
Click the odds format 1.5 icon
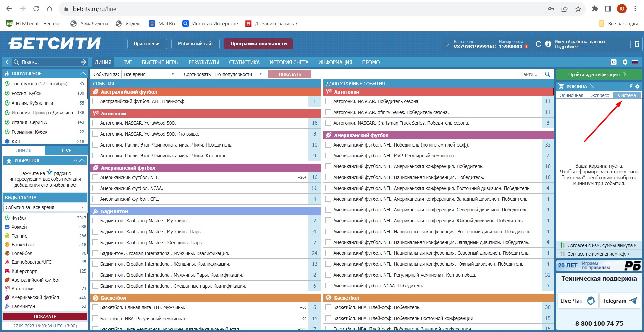[614, 62]
